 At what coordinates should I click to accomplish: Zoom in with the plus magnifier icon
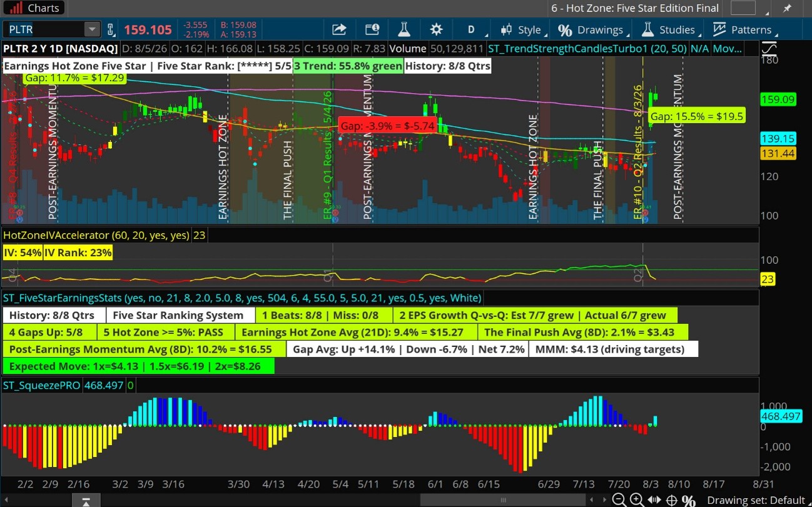tap(636, 500)
